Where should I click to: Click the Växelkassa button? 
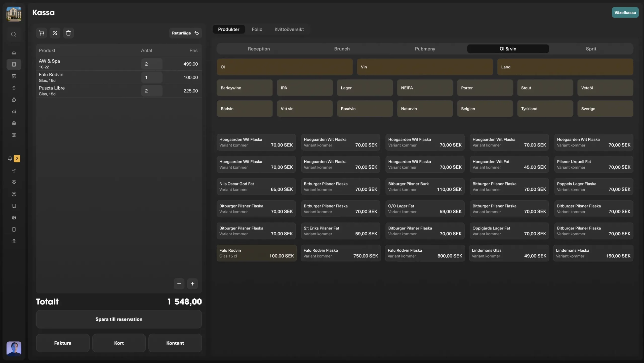coord(625,12)
